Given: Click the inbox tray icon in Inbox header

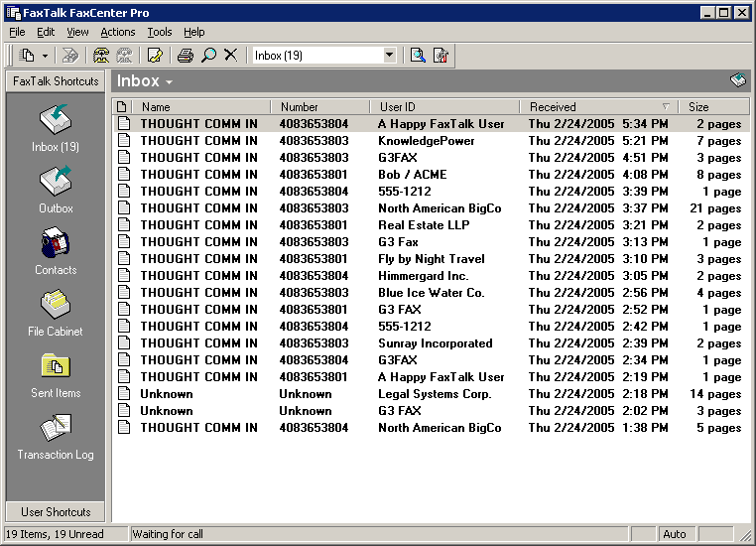Looking at the screenshot, I should [738, 80].
